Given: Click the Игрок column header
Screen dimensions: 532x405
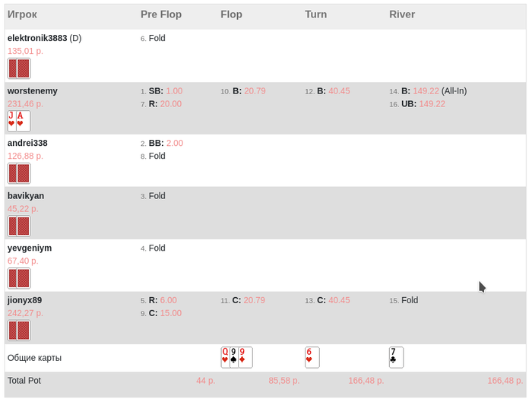Looking at the screenshot, I should coord(22,14).
